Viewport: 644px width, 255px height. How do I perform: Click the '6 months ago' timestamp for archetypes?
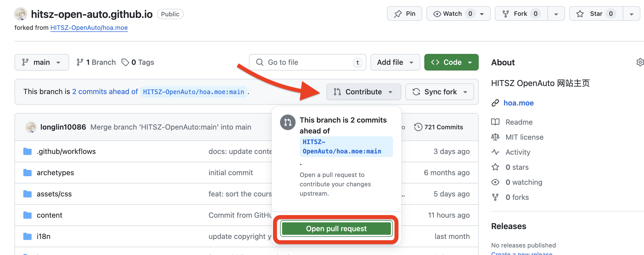pyautogui.click(x=447, y=173)
